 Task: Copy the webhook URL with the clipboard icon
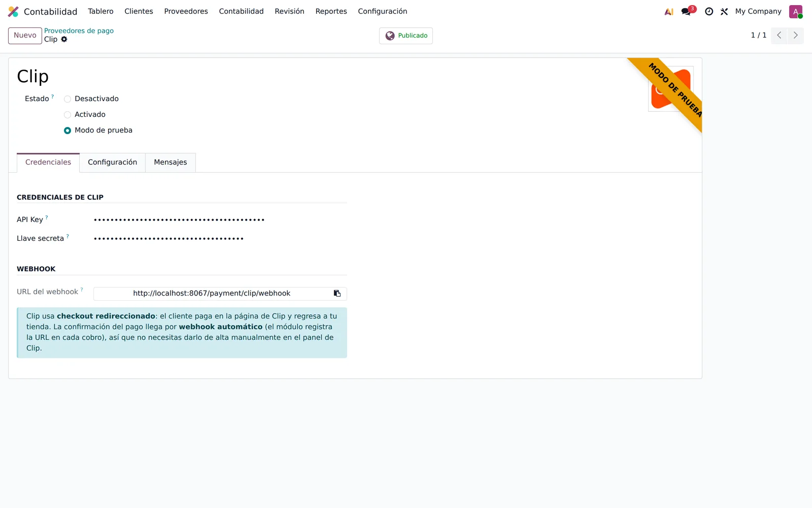pyautogui.click(x=337, y=294)
